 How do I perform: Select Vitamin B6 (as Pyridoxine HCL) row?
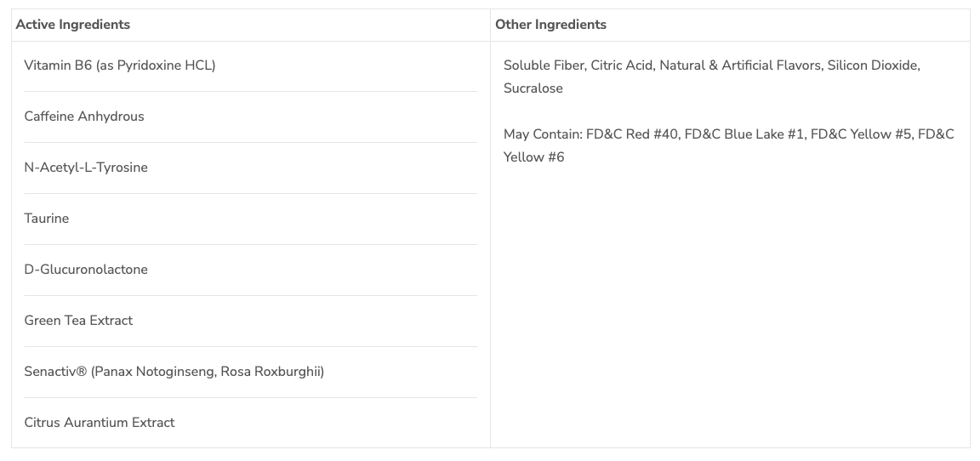tap(120, 65)
